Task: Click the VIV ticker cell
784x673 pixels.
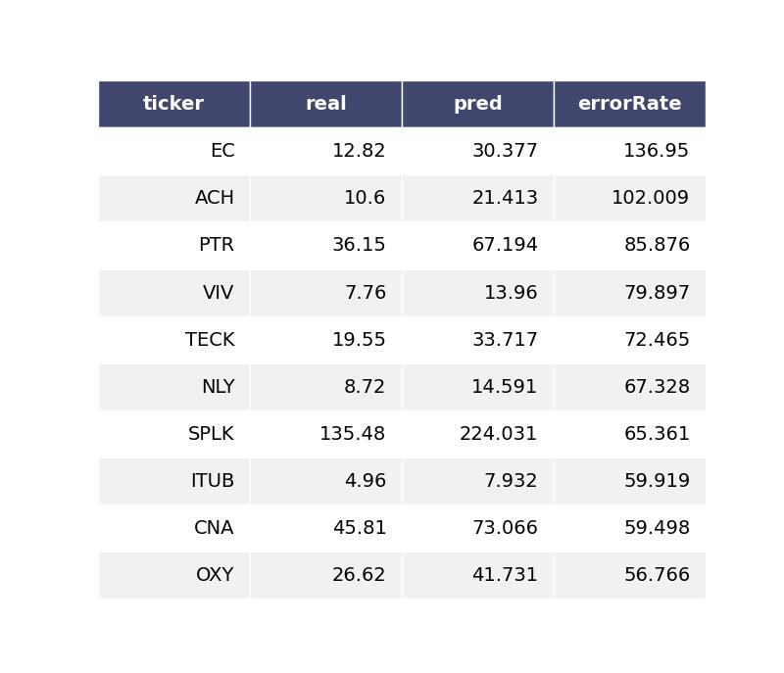Action: click(219, 293)
